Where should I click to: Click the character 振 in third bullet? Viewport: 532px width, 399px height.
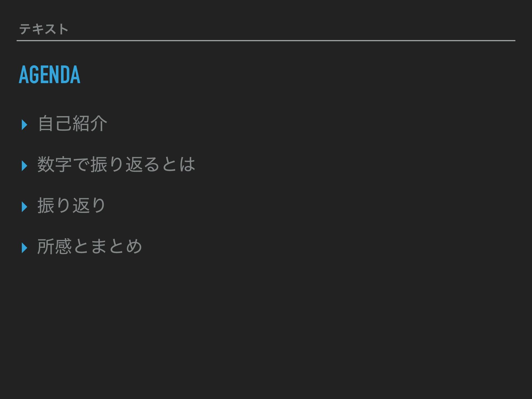click(46, 206)
